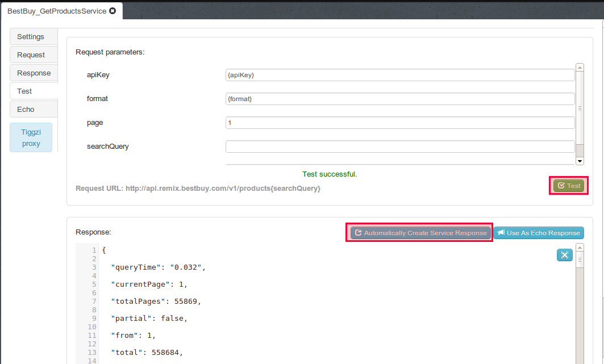Go to the Response side tab
The width and height of the screenshot is (604, 364).
tap(34, 73)
